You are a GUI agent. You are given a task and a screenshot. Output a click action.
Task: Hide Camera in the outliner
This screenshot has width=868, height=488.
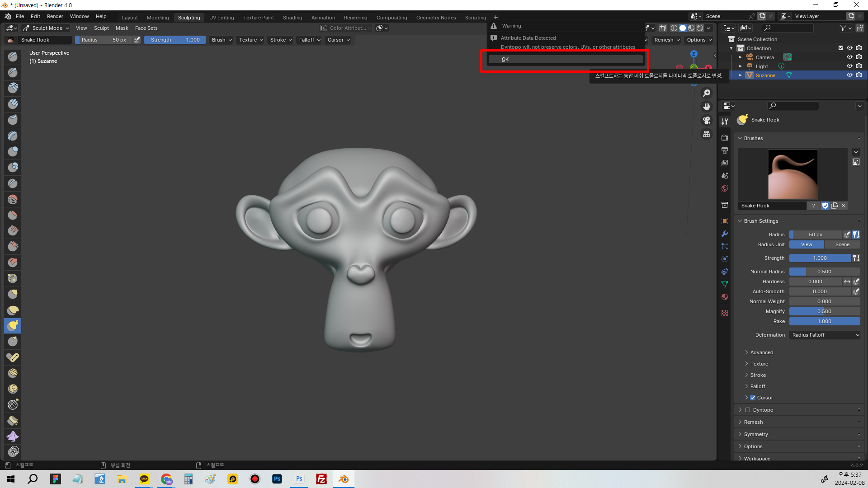(x=849, y=57)
